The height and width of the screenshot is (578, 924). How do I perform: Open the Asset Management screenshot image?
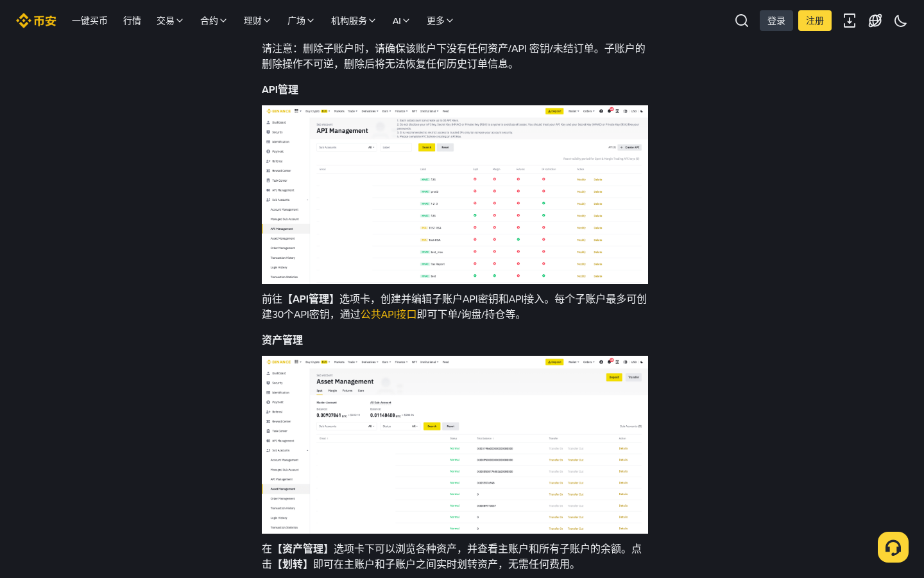point(455,444)
